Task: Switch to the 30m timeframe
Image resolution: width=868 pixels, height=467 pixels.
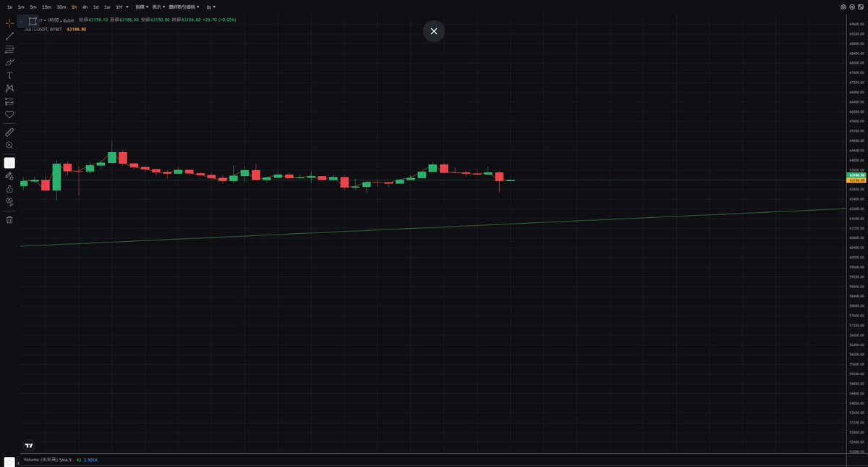Action: coord(61,7)
